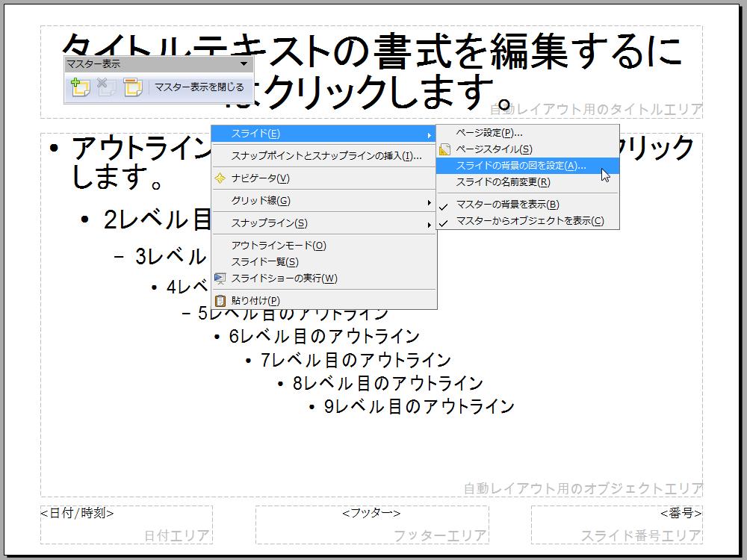
Task: Click the ナビゲータ star icon in context menu
Action: [220, 178]
